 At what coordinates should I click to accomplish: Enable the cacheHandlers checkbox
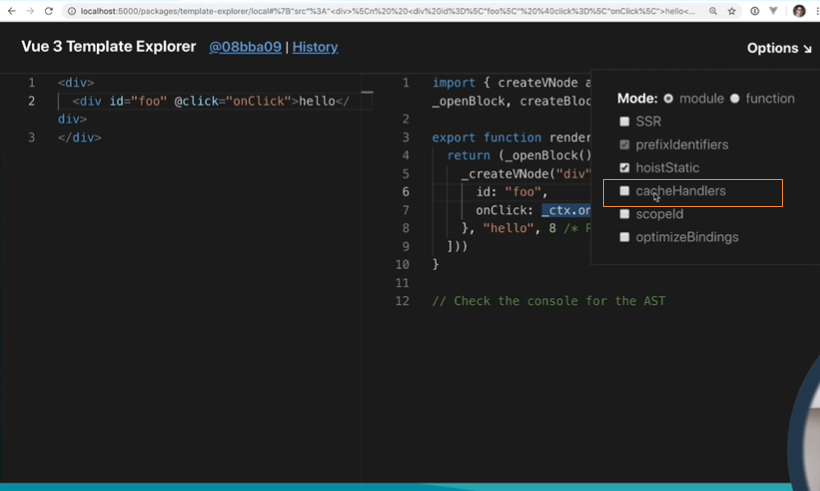tap(624, 191)
